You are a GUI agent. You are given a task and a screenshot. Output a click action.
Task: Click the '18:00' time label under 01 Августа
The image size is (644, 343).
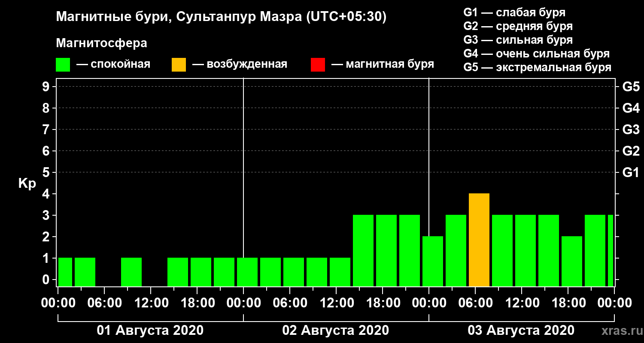(197, 303)
